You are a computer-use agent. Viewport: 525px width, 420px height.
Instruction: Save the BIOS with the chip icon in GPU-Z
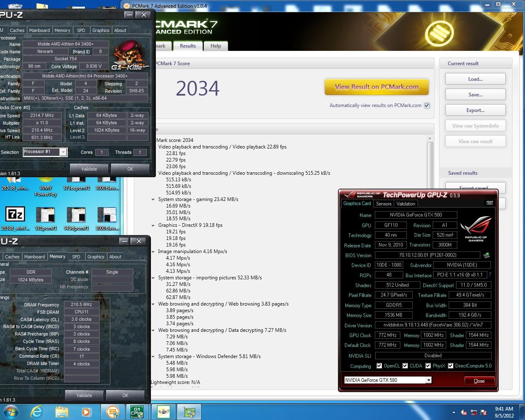486,255
